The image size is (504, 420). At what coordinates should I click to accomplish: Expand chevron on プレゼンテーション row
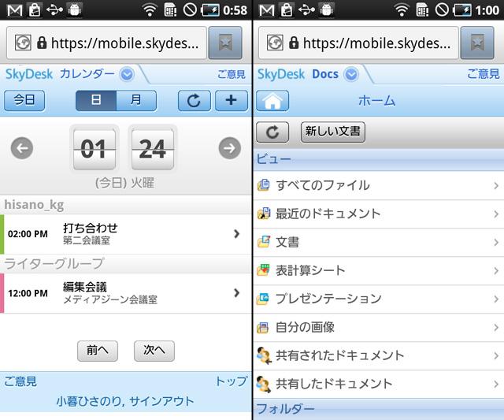[x=496, y=299]
